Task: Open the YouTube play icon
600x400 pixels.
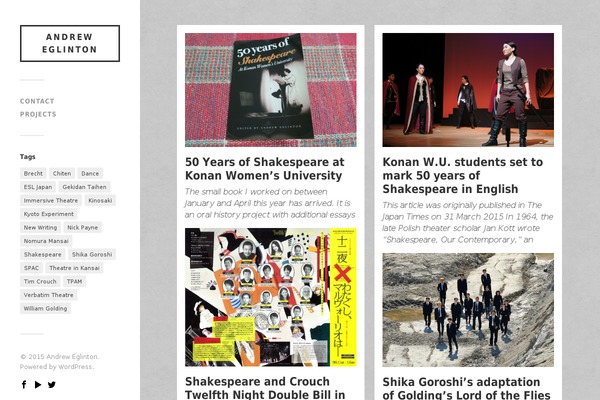Action: 38,384
